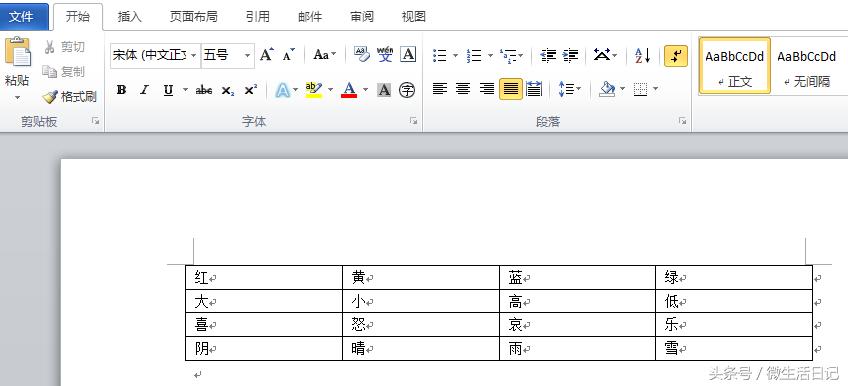Toggle Show/Hide paragraph marks button

click(675, 55)
